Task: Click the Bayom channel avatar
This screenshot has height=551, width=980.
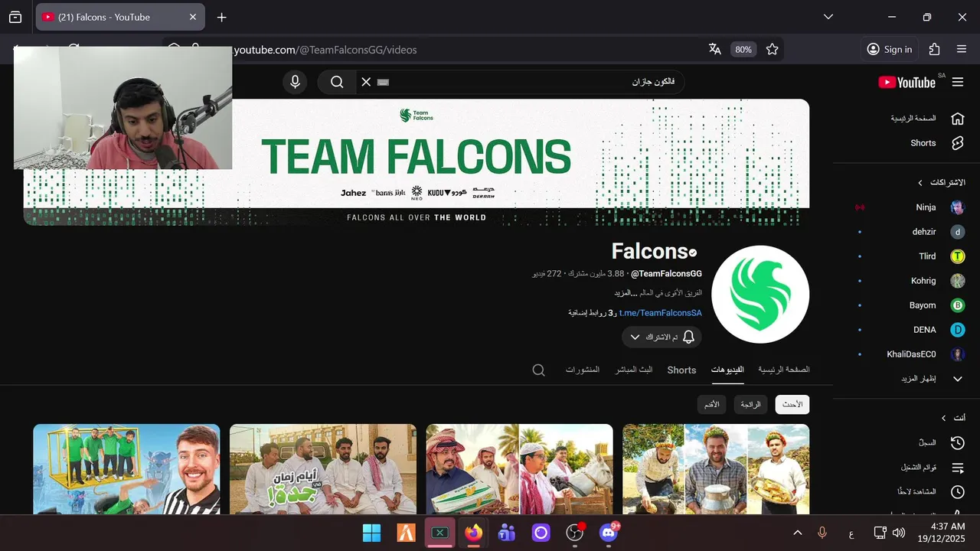Action: click(958, 305)
